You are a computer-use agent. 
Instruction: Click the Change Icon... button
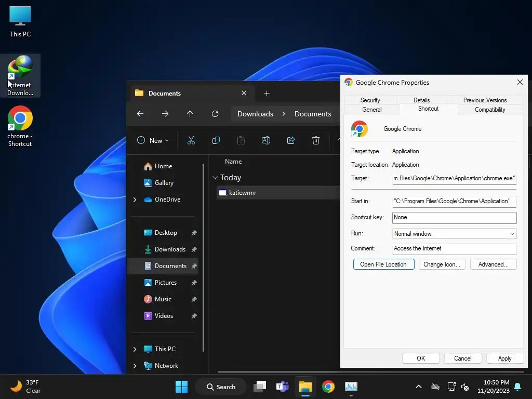[442, 264]
